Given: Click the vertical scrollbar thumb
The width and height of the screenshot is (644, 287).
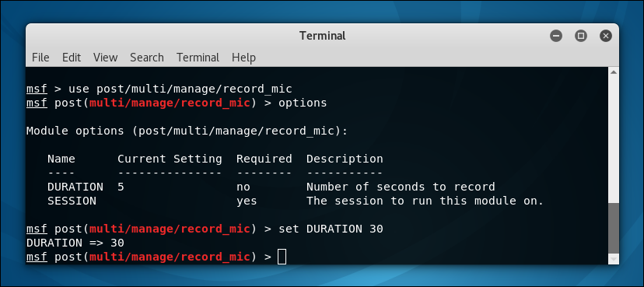Looking at the screenshot, I should 614,228.
